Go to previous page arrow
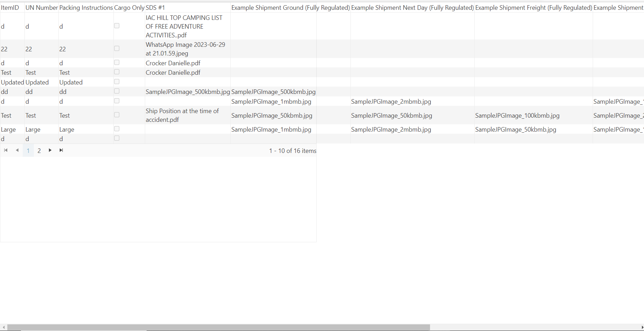644x331 pixels. pos(17,150)
